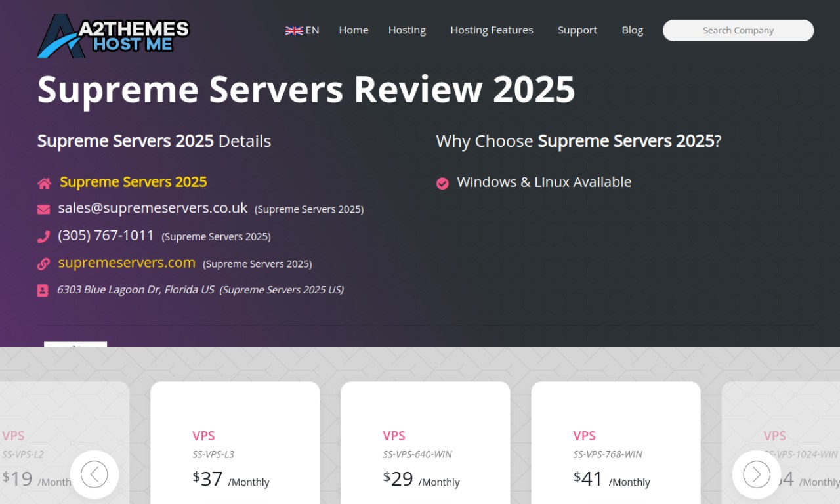Open the Blog menu item
The image size is (840, 504).
tap(633, 30)
